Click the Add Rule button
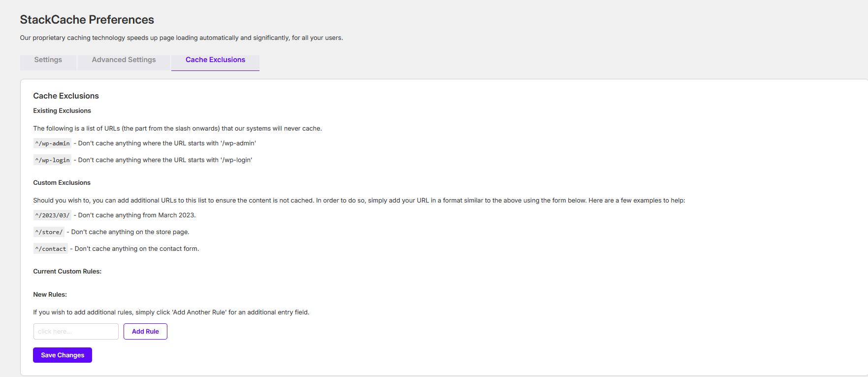Image resolution: width=868 pixels, height=377 pixels. [x=145, y=332]
